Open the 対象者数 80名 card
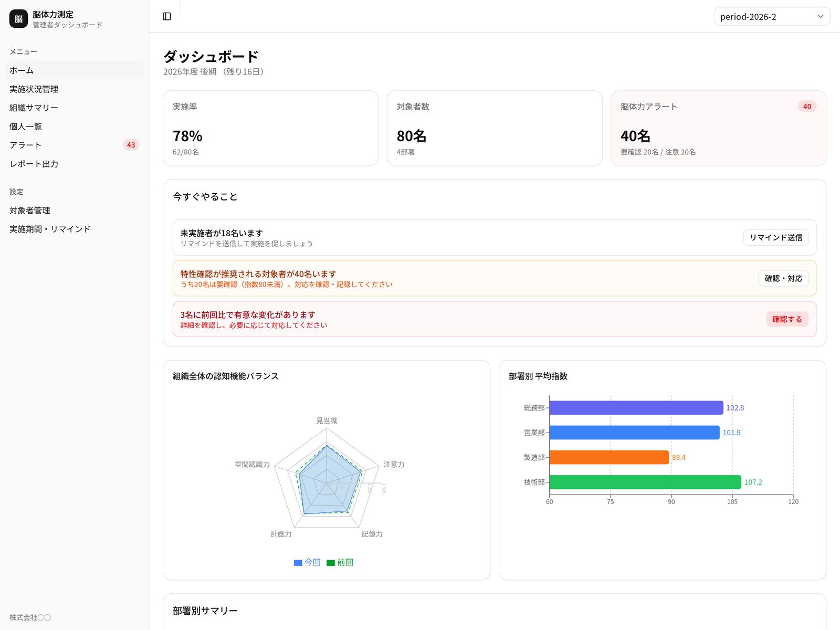The height and width of the screenshot is (630, 840). (x=494, y=128)
